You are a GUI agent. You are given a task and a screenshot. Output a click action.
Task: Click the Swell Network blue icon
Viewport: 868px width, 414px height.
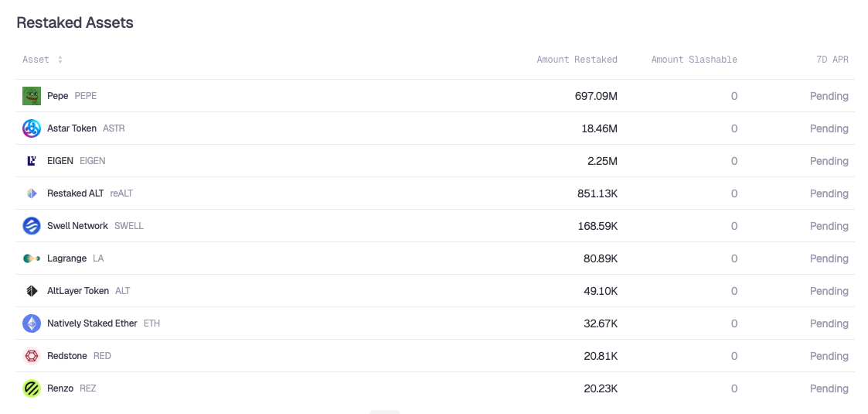pyautogui.click(x=32, y=226)
